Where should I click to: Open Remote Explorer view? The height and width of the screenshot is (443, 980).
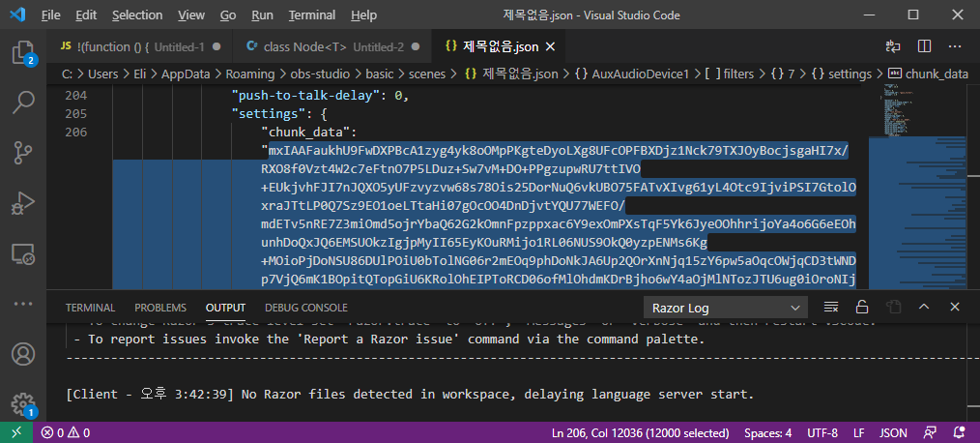pos(23,253)
